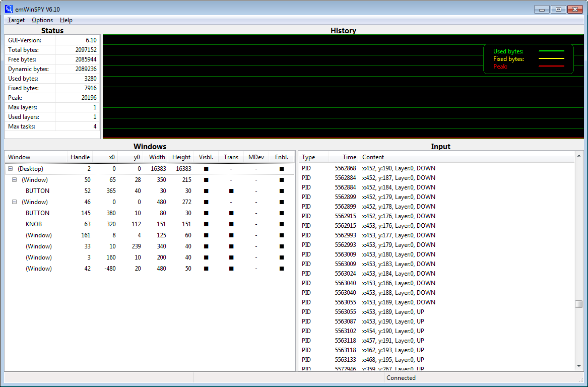Open the Options menu
This screenshot has width=588, height=387.
42,20
